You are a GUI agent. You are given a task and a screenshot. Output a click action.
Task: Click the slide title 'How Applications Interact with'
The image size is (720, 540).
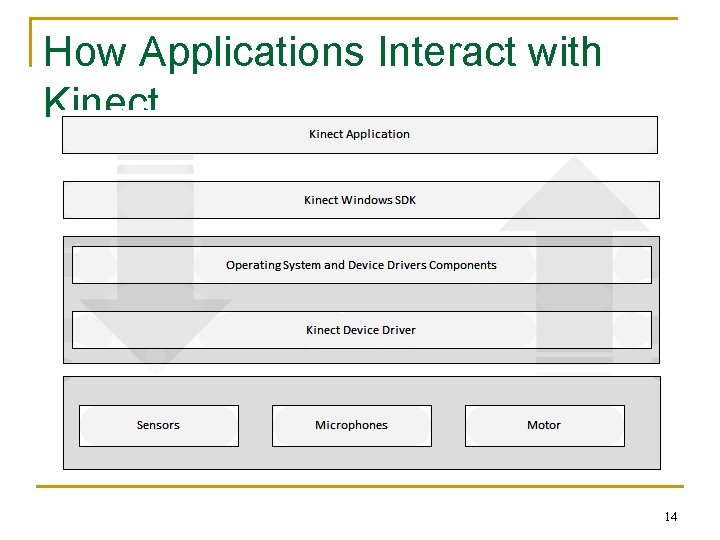click(x=322, y=52)
